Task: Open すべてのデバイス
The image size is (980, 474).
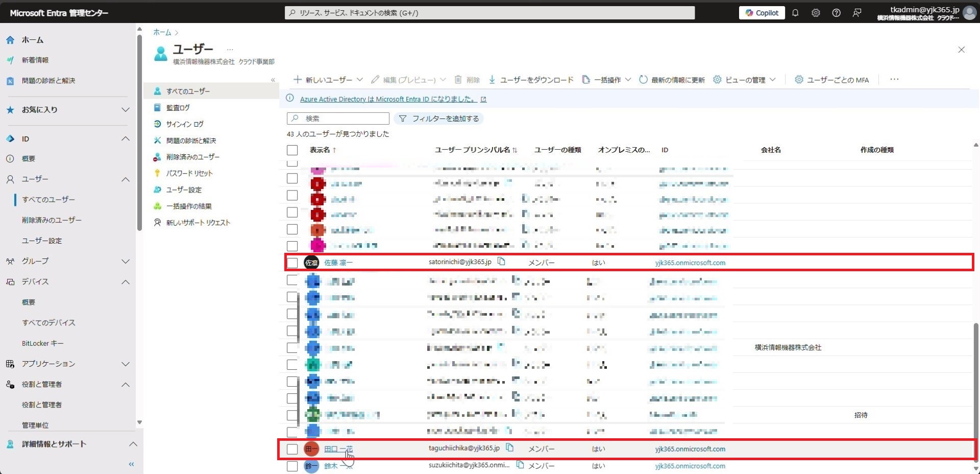Action: [x=48, y=323]
